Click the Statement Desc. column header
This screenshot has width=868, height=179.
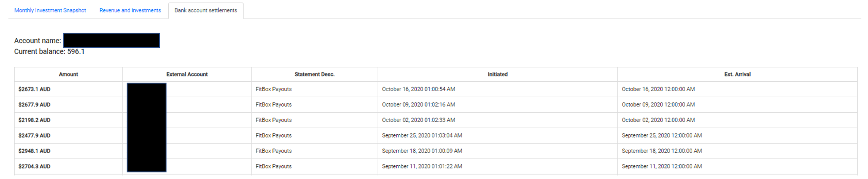314,74
